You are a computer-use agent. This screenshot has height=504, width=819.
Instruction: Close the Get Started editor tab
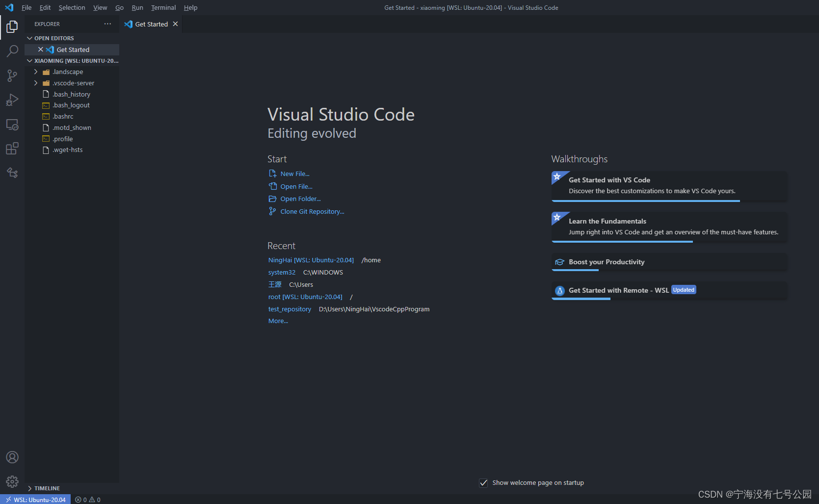[175, 24]
